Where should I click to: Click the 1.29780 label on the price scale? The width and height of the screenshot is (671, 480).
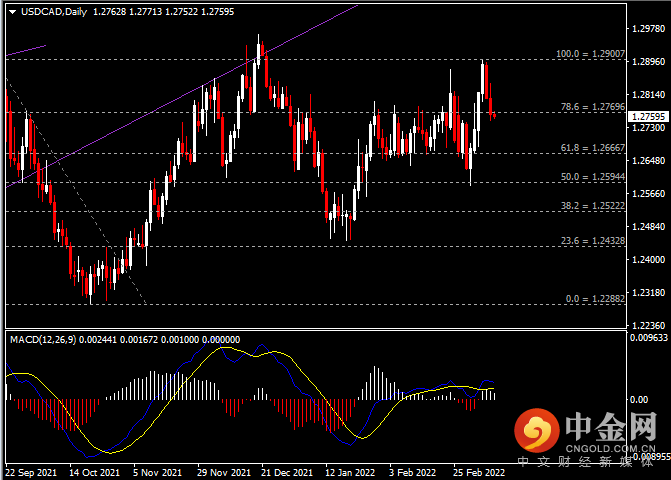(x=651, y=29)
